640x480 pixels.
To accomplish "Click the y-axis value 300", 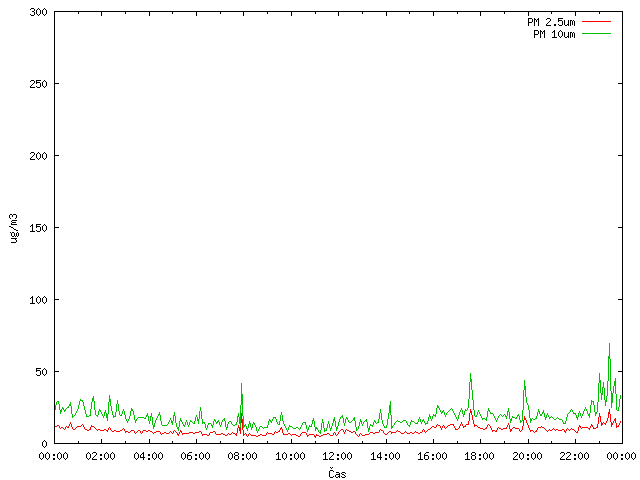I will (38, 12).
